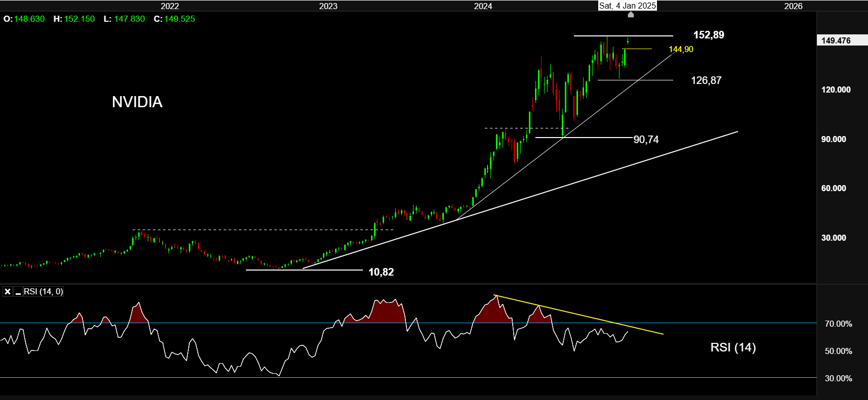The width and height of the screenshot is (868, 400).
Task: Select the NVIDIA text annotation
Action: click(137, 102)
